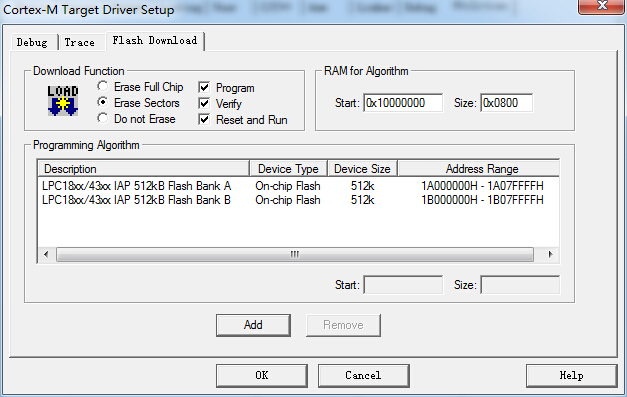
Task: Click the list's right scroll arrow
Action: (550, 254)
